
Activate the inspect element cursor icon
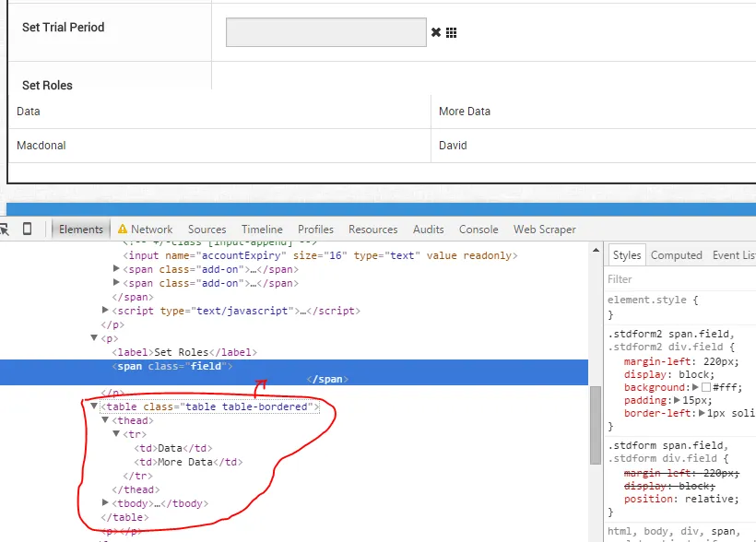tap(5, 229)
